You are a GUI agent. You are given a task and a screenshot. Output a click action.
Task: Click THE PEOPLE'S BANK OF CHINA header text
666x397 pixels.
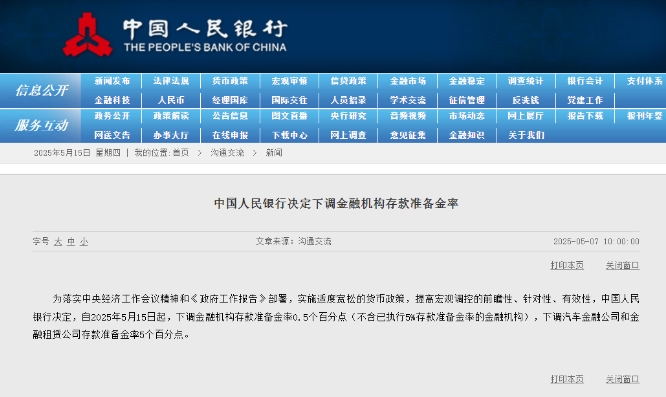click(205, 47)
